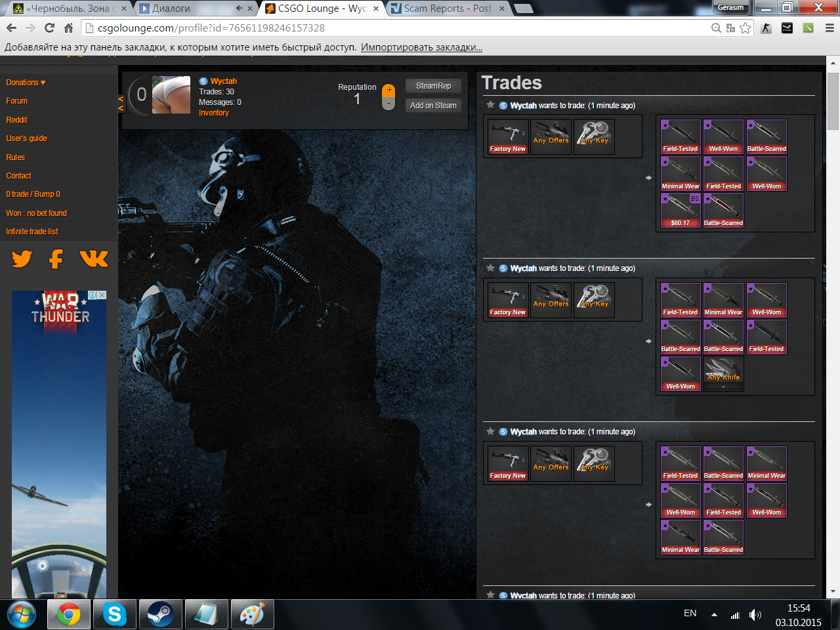Click the browser forward arrow

pos(30,28)
